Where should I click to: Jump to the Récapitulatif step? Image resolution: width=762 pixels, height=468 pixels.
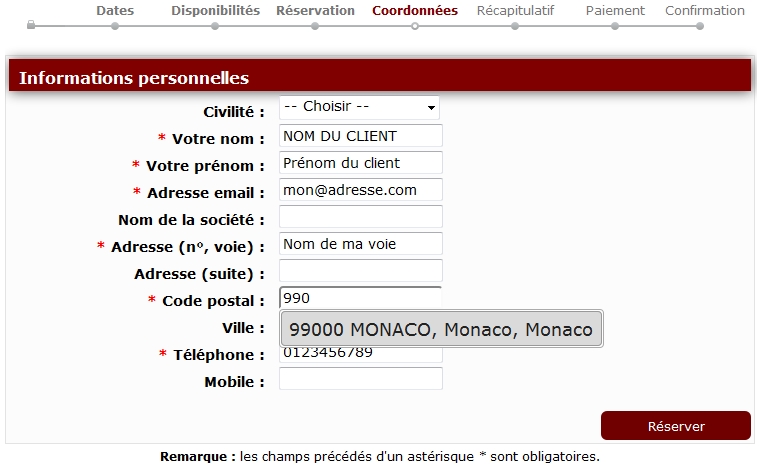pos(515,11)
